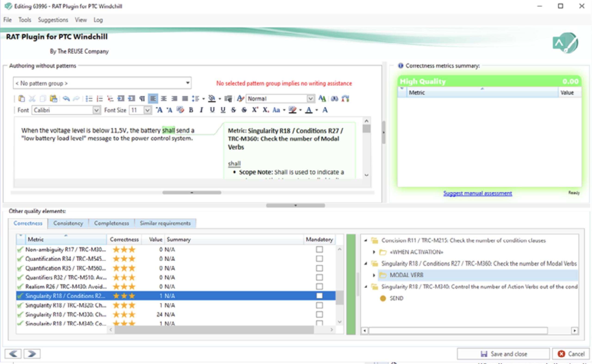Click the center alignment icon
Viewport: 592px width, 364px height.
[164, 99]
